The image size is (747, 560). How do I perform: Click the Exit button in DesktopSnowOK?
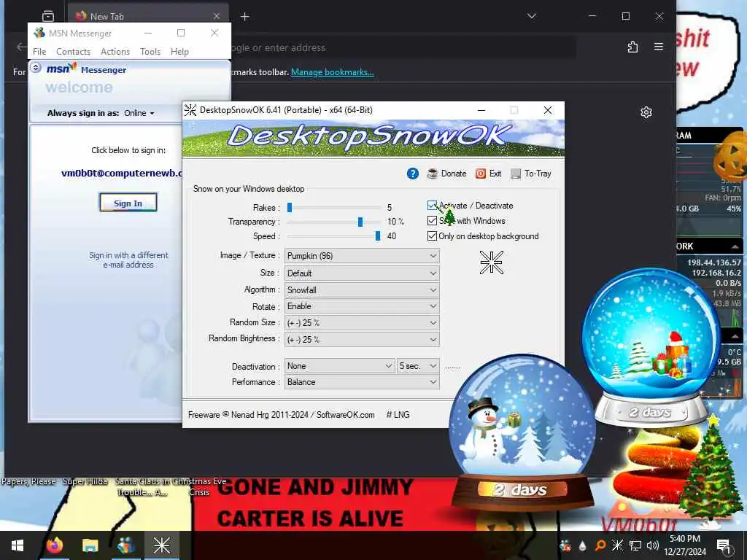[488, 174]
